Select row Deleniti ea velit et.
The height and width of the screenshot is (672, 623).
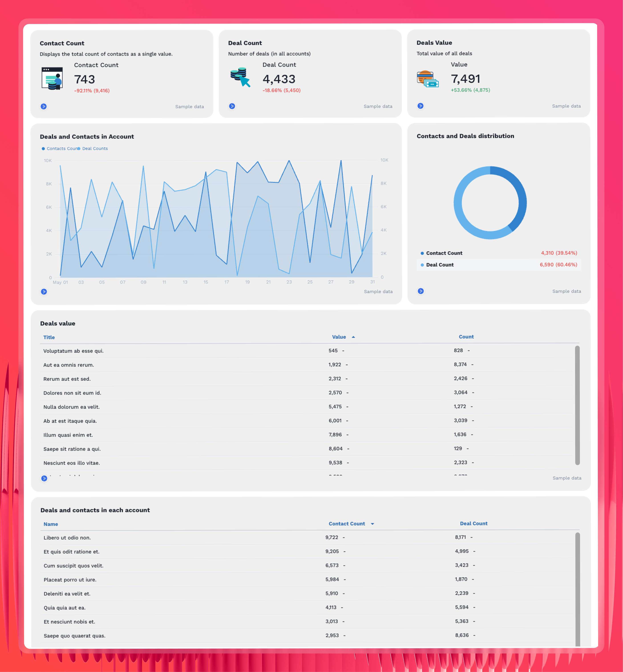coord(306,594)
